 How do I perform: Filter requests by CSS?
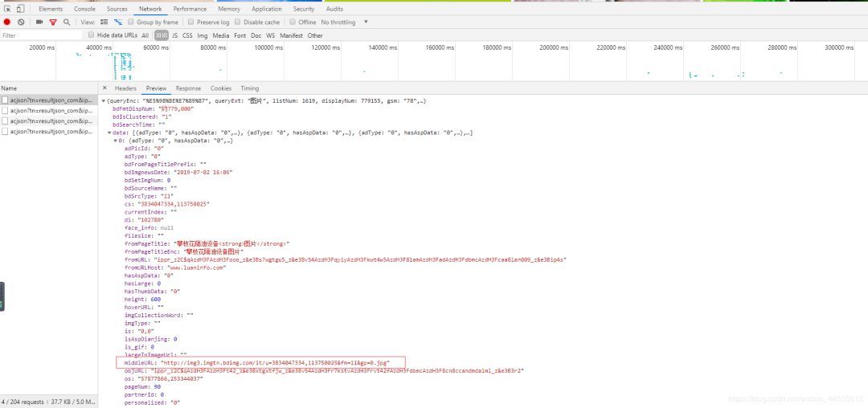point(187,35)
